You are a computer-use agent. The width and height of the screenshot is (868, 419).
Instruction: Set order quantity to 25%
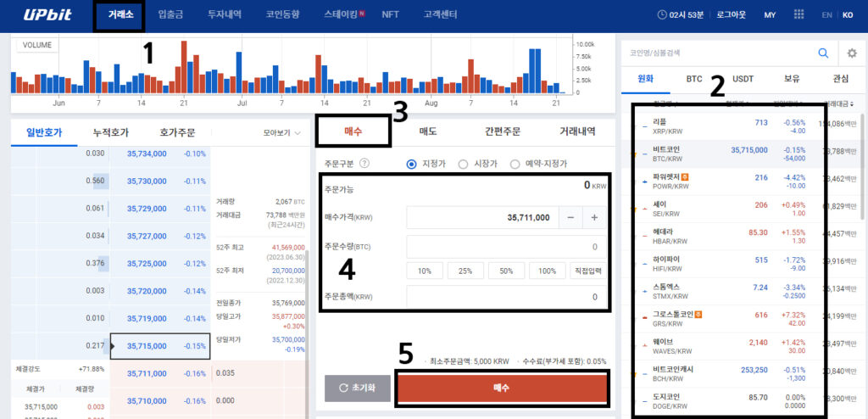point(465,271)
